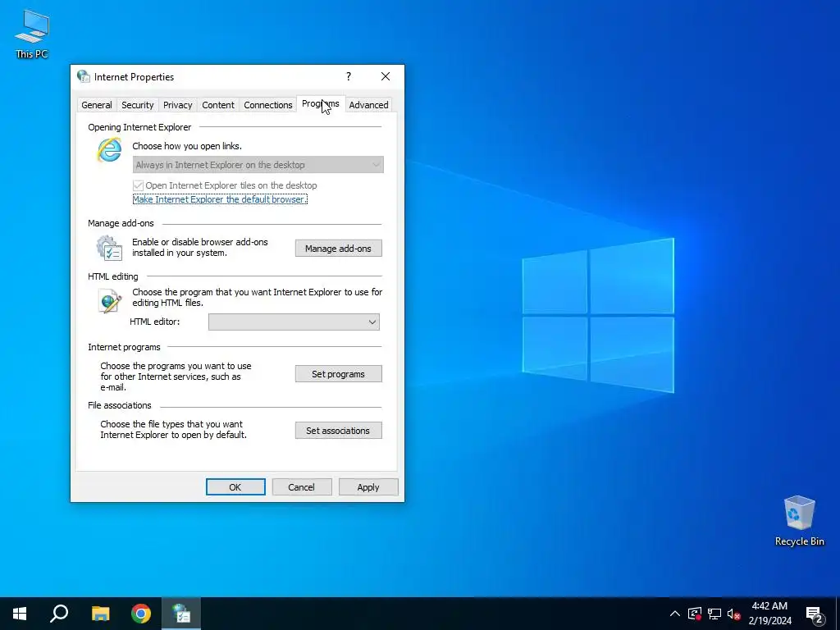This screenshot has width=840, height=630.
Task: Click the Manage add-ons gear icon
Action: 109,248
